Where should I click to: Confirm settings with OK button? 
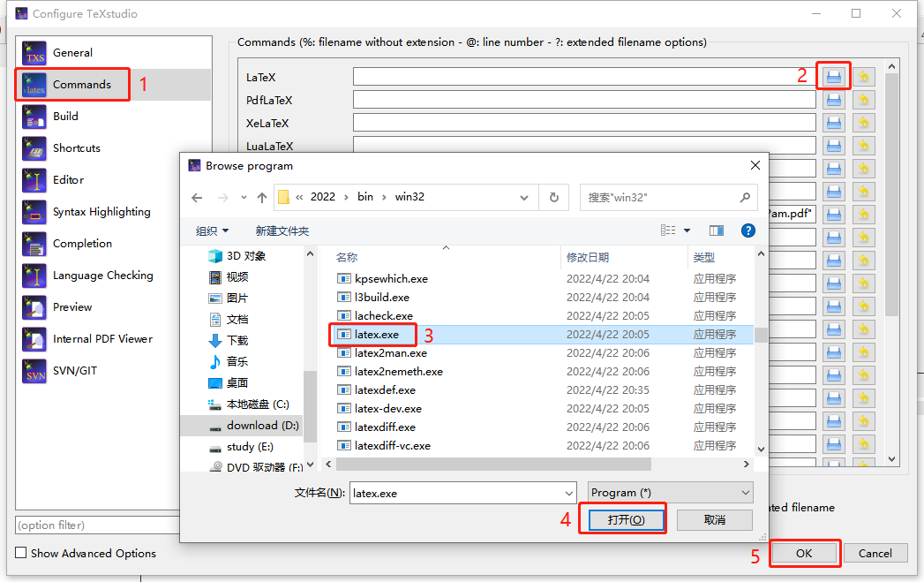pos(804,553)
